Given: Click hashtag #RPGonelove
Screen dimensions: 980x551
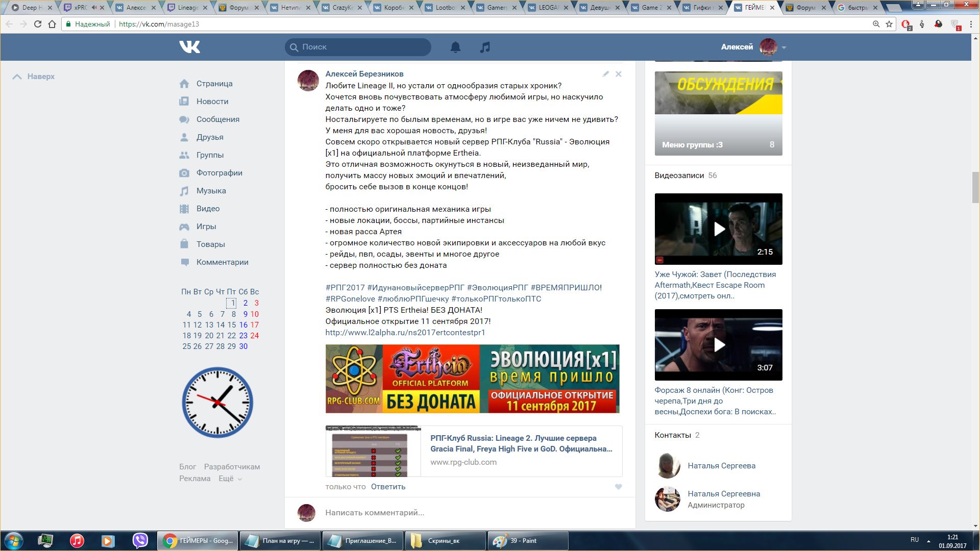Looking at the screenshot, I should [350, 299].
